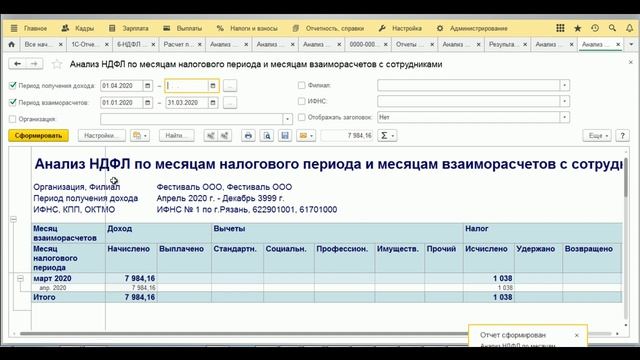Image resolution: width=640 pixels, height=360 pixels.
Task: Open 'Отчетность, справки' menu section
Action: click(x=328, y=28)
